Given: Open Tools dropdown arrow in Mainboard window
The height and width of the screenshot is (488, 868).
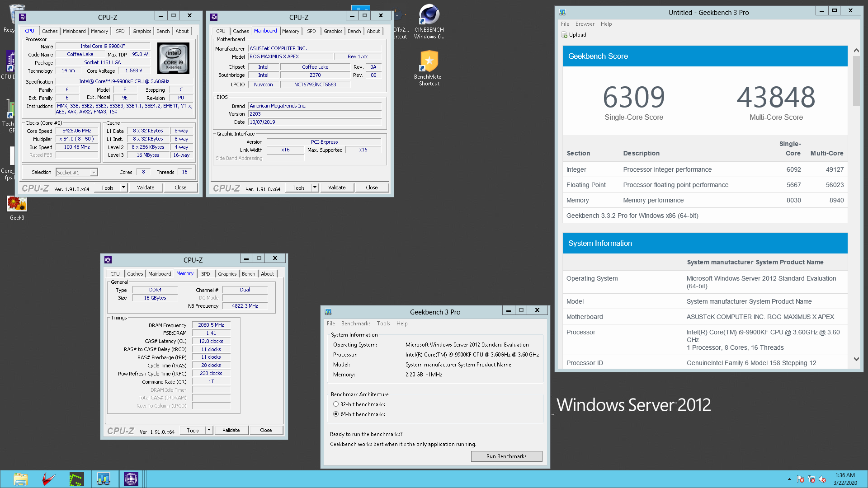Looking at the screenshot, I should tap(315, 188).
